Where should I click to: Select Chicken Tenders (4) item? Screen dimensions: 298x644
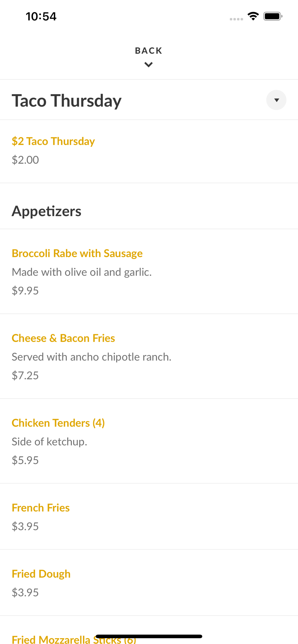tap(58, 423)
